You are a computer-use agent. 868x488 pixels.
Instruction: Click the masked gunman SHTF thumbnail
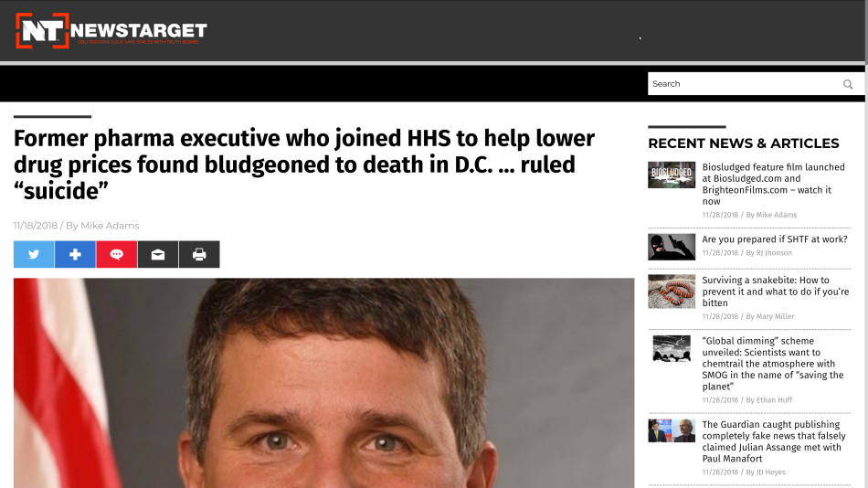(672, 247)
